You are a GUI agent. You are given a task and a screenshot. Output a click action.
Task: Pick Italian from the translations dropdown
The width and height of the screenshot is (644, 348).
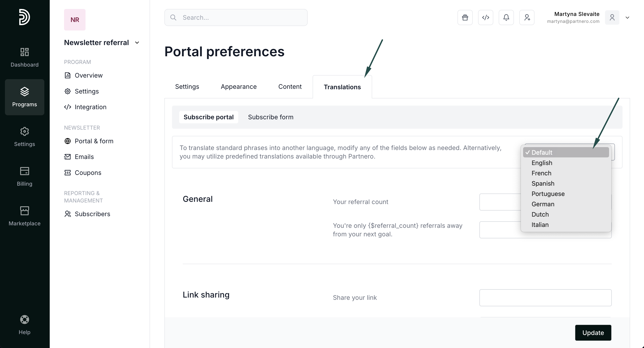click(540, 225)
